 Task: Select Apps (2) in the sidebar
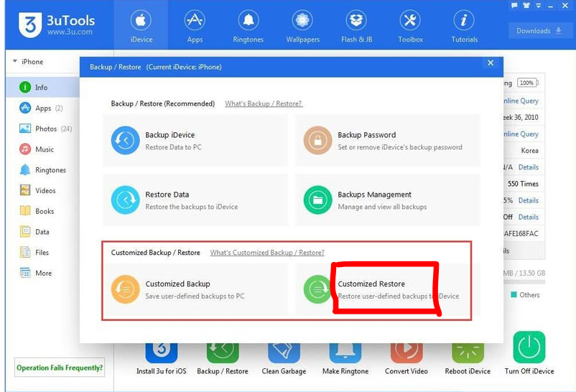(x=42, y=108)
